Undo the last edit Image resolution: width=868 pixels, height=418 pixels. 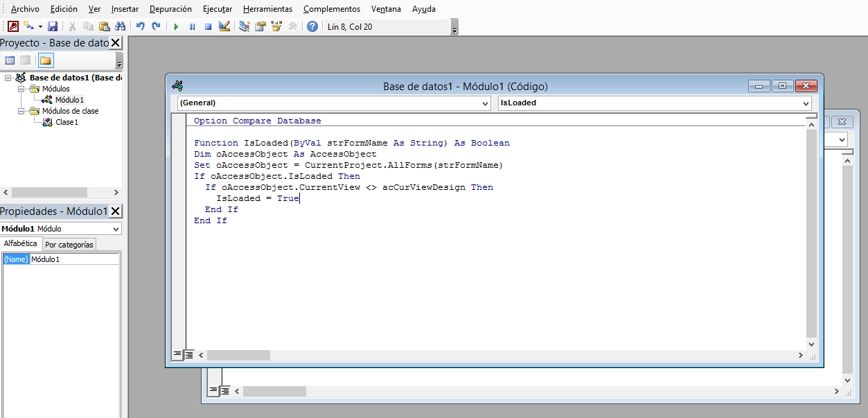click(141, 26)
